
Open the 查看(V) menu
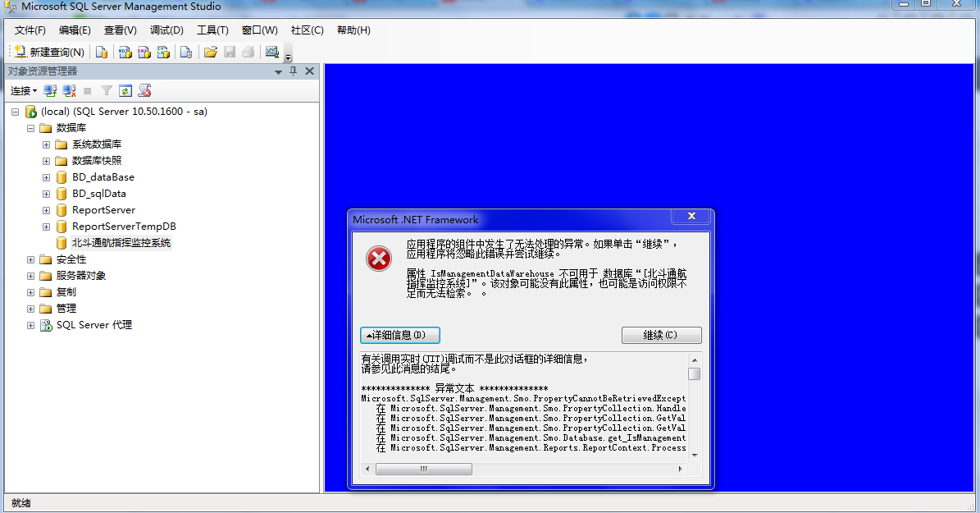[x=120, y=30]
